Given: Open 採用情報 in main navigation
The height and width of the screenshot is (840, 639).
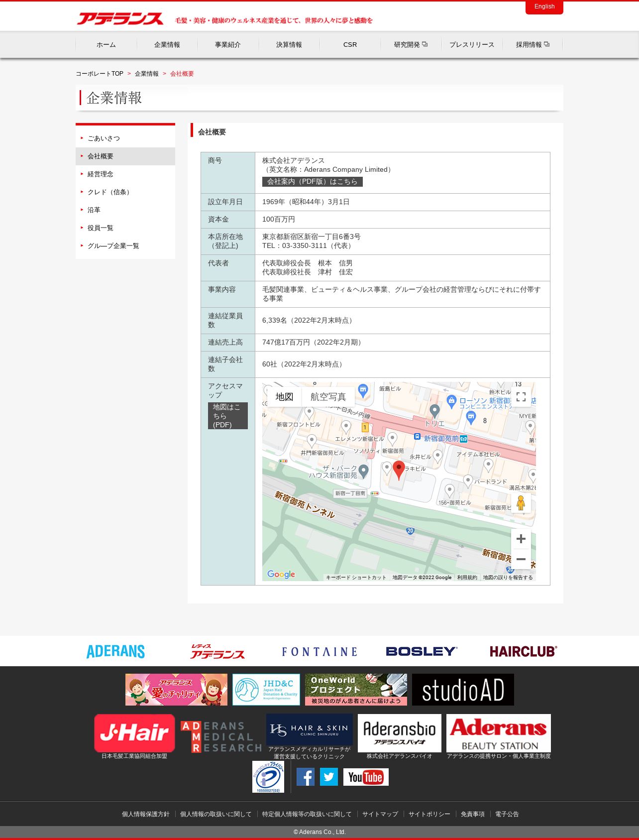Looking at the screenshot, I should tap(532, 45).
